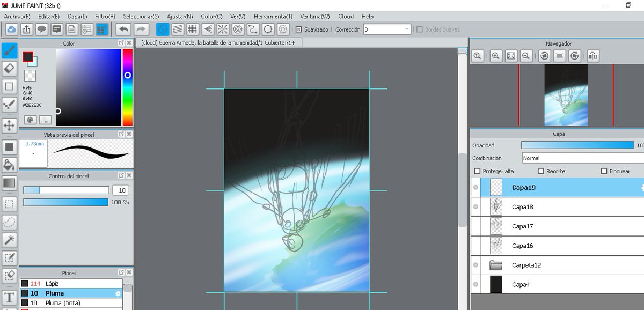
Task: Undock the Pincel panel
Action: click(x=122, y=272)
